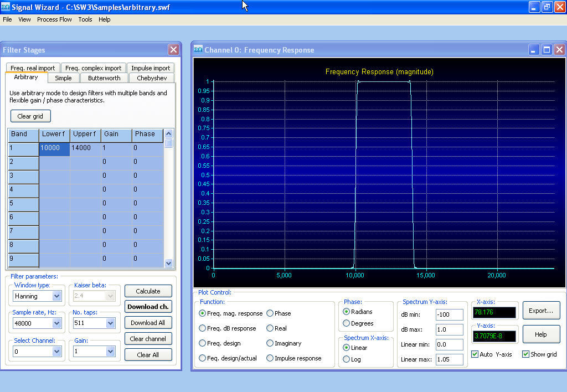Viewport: 567px width, 392px height.
Task: Toggle the Auto Y-axis checkbox
Action: coord(475,354)
